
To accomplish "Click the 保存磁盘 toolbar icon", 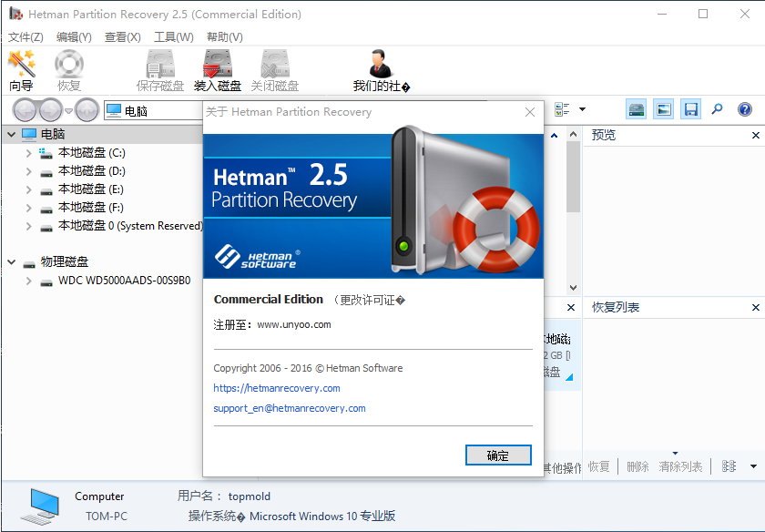I will (160, 70).
